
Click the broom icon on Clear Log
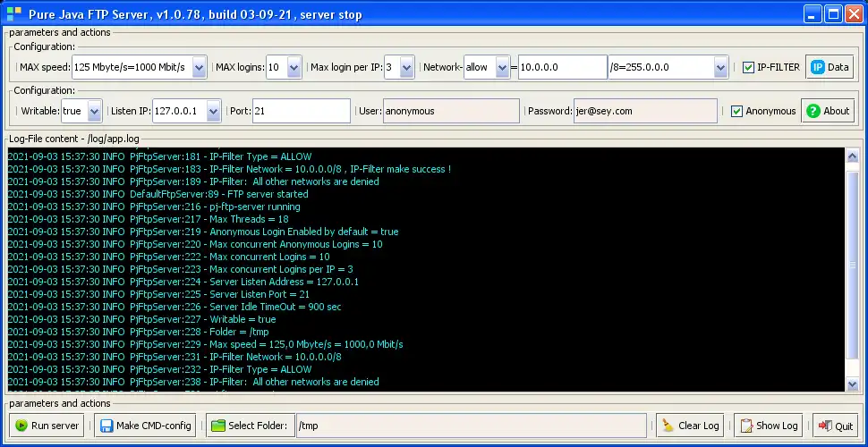[x=668, y=426]
